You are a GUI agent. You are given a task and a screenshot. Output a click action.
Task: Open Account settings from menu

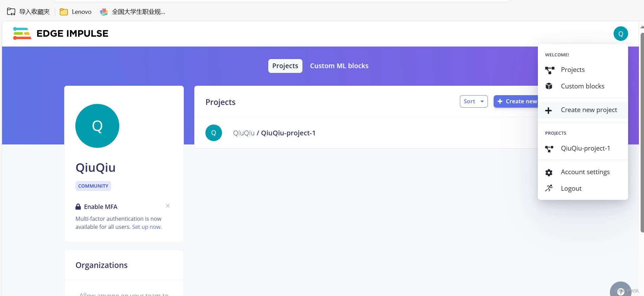(583, 172)
